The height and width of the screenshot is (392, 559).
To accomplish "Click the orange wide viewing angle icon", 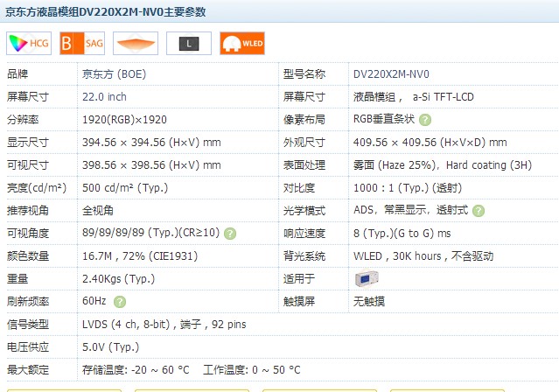I will click(x=136, y=43).
